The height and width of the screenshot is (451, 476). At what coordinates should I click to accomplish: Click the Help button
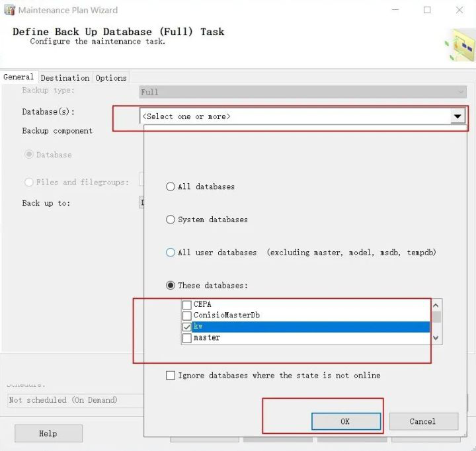pos(48,434)
